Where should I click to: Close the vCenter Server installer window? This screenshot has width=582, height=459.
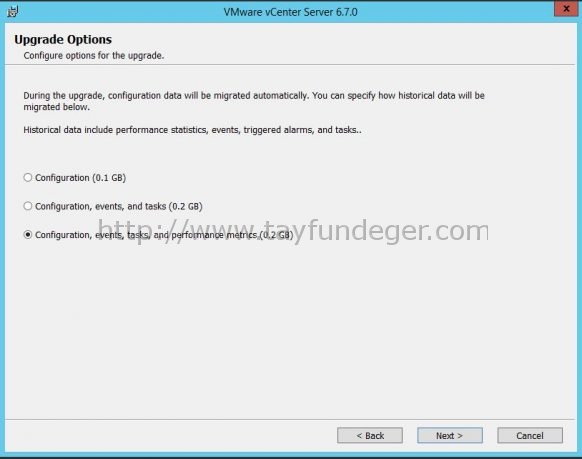566,9
